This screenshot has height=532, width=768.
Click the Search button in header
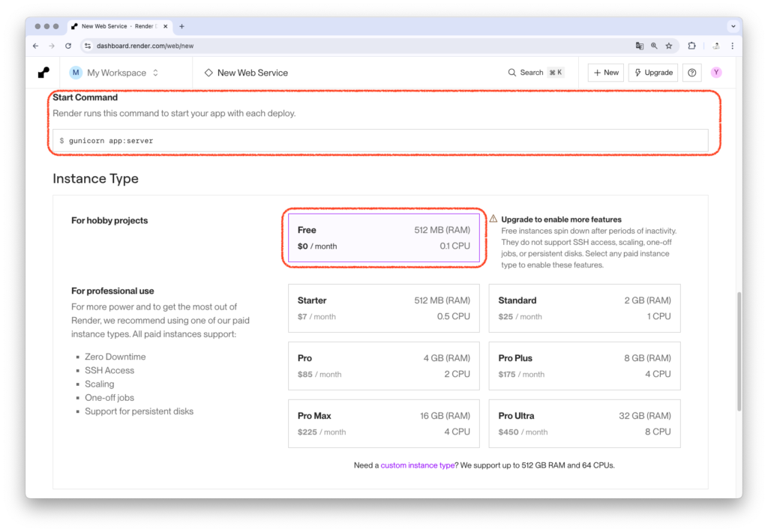(535, 73)
